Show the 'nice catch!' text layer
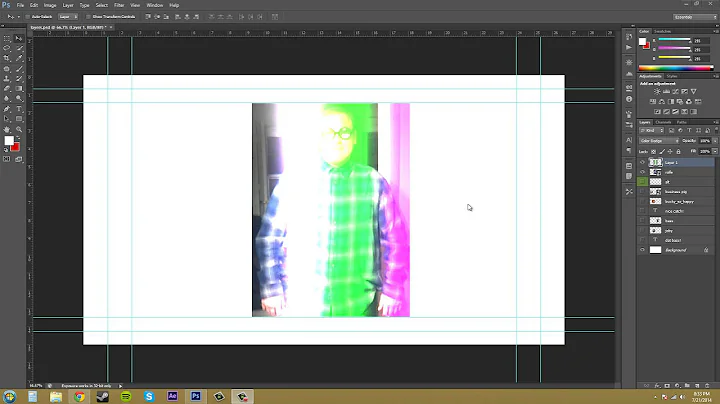Screen dimensions: 720x404 (642, 211)
